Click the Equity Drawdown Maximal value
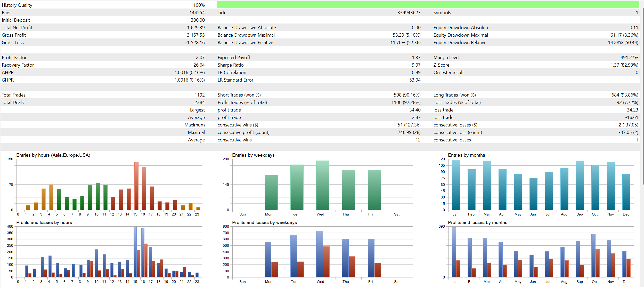This screenshot has width=644, height=287. [x=624, y=35]
